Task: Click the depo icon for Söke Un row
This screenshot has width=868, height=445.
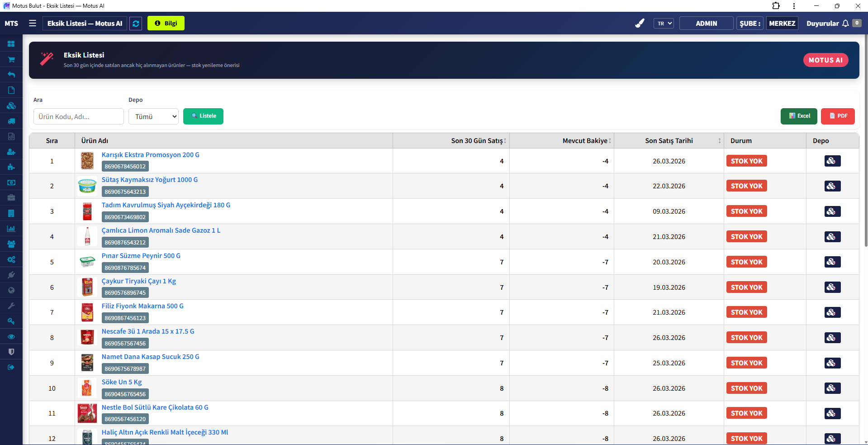Action: coord(832,388)
